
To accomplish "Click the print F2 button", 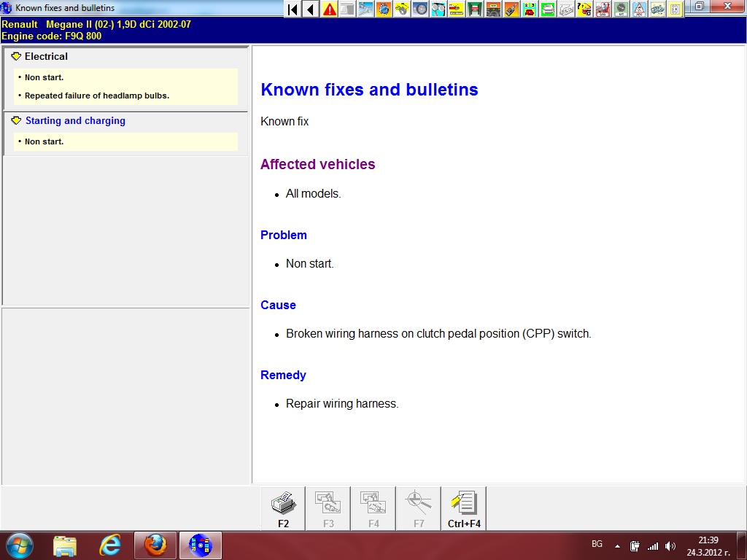I will [283, 508].
